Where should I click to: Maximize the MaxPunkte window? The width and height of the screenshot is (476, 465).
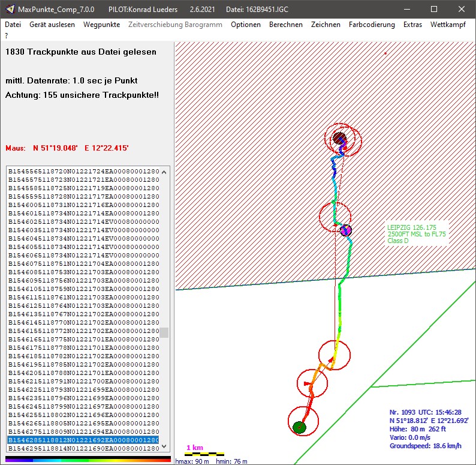pos(434,9)
